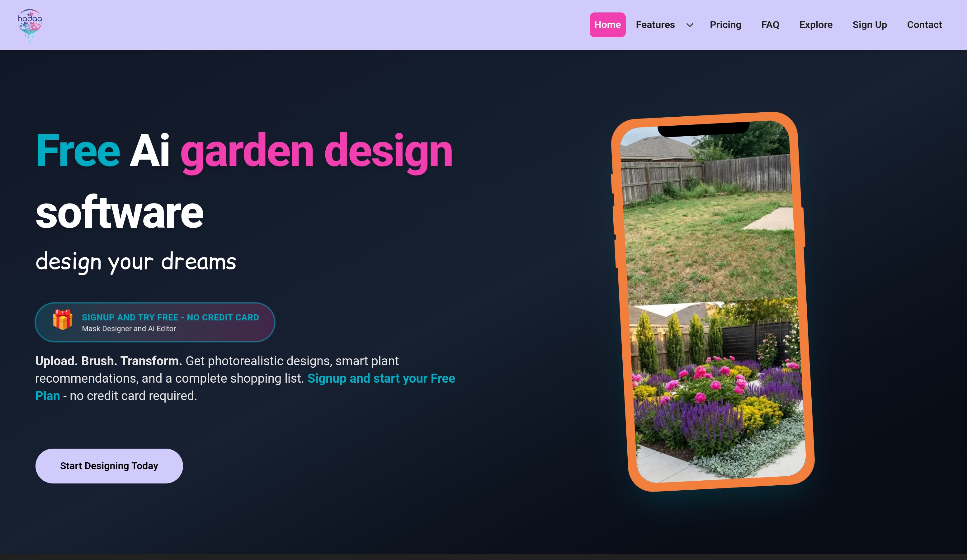The height and width of the screenshot is (560, 967).
Task: Click the SIGNUP AND TRY FREE banner
Action: tap(155, 322)
